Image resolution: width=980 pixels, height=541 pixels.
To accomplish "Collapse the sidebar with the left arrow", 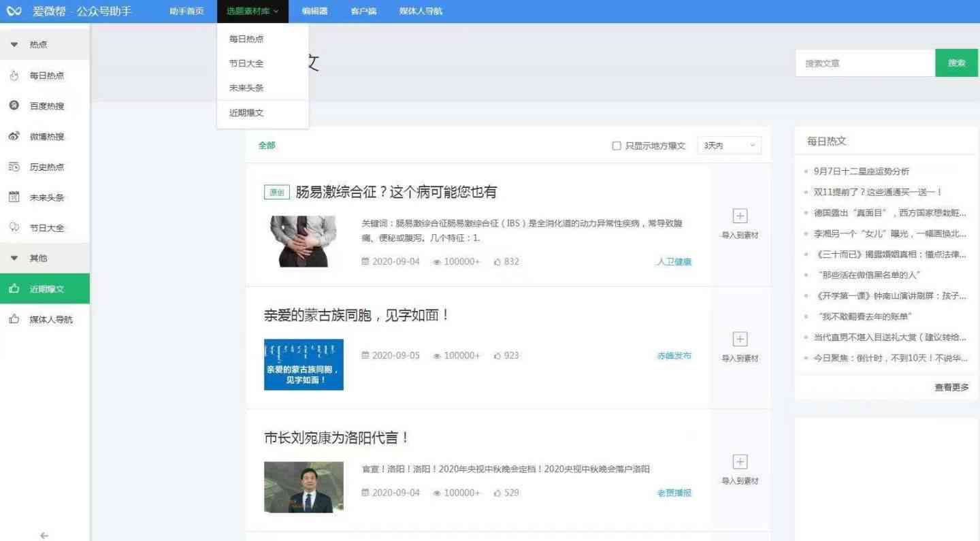I will tap(44, 536).
